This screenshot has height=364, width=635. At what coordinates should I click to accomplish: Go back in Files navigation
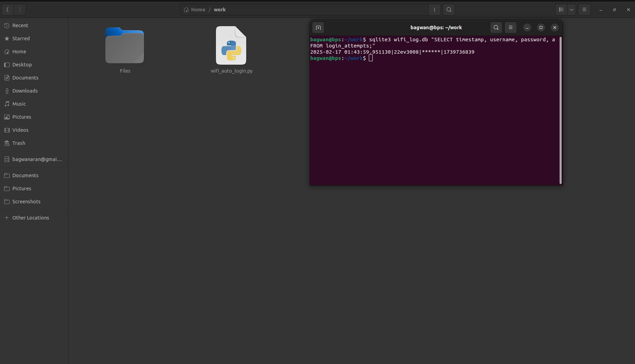click(8, 10)
